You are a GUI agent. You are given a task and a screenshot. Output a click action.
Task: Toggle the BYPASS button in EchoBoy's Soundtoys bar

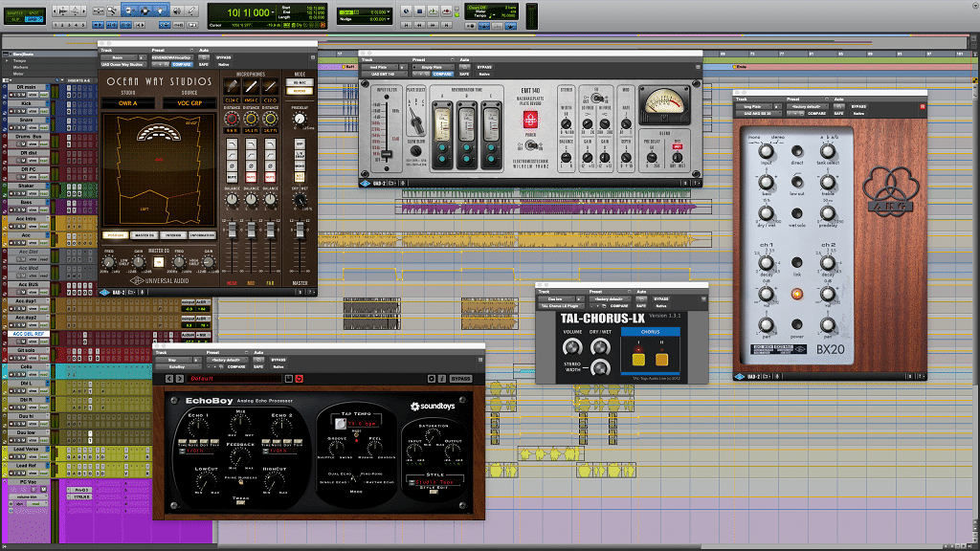point(460,379)
